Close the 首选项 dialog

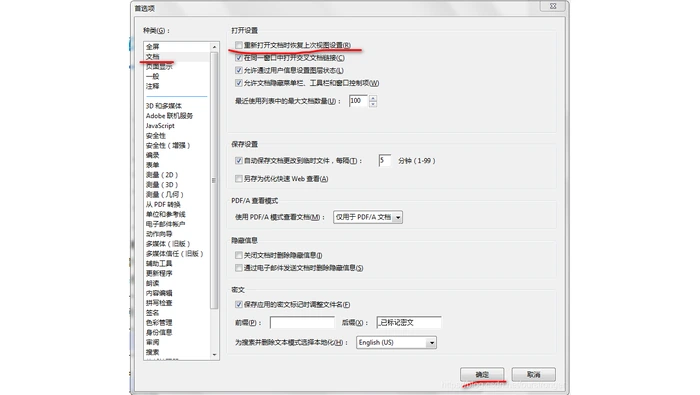[x=553, y=6]
